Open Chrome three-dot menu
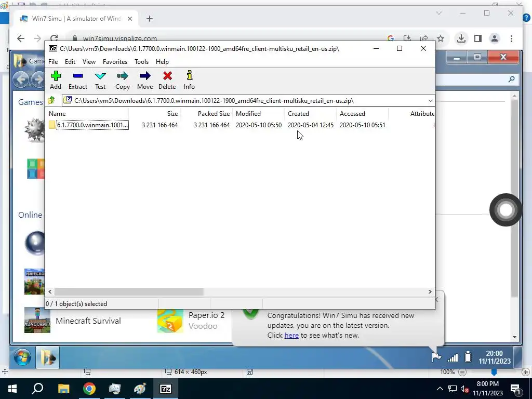Viewport: 532px width, 399px height. click(511, 38)
